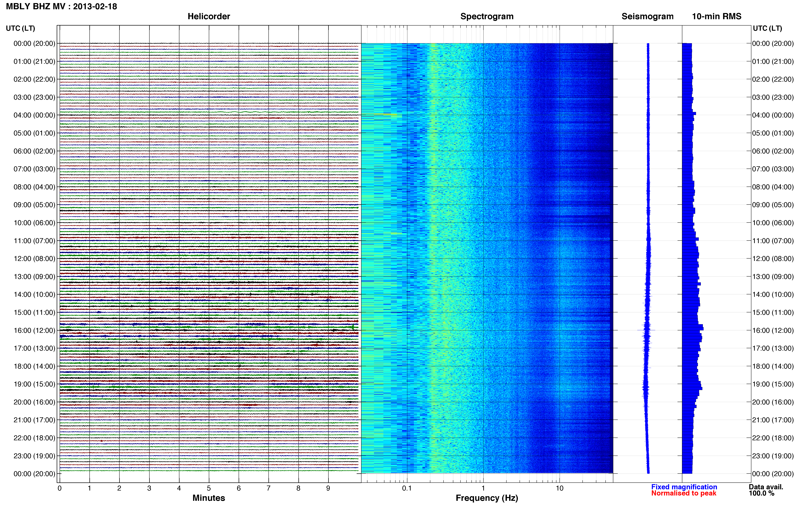Select the 'Spectrogram' panel heading

pyautogui.click(x=487, y=16)
